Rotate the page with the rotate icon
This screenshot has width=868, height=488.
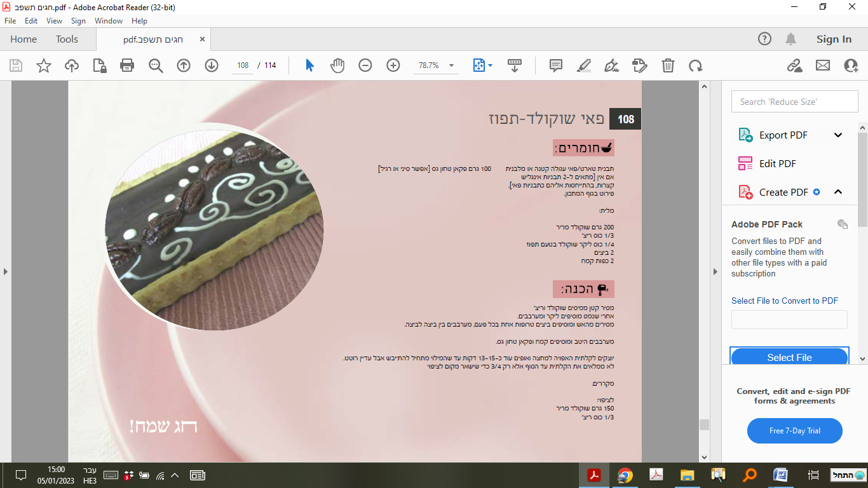click(x=696, y=65)
